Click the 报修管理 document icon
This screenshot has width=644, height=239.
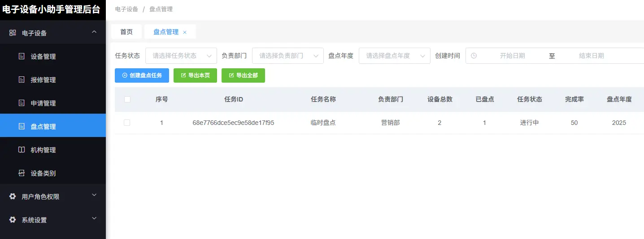[x=22, y=80]
